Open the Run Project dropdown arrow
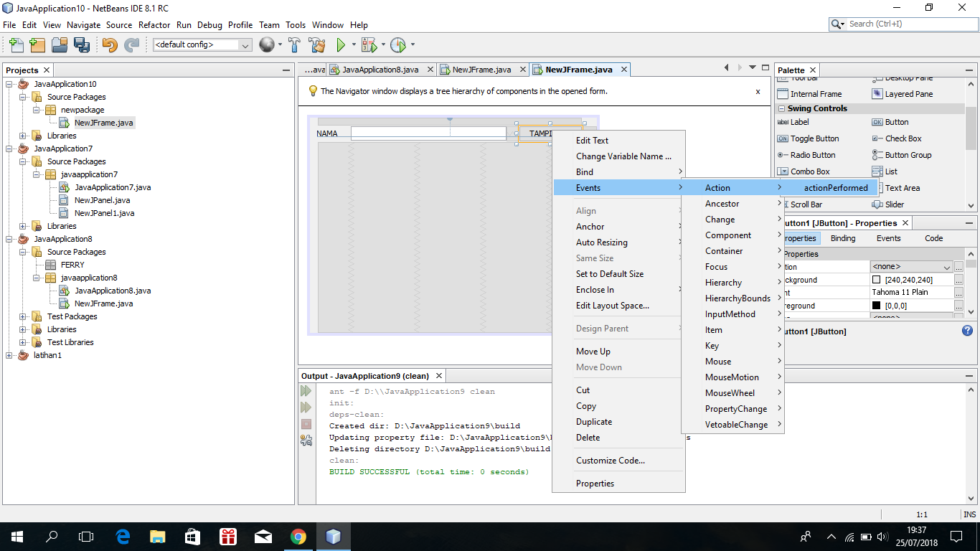980x551 pixels. pyautogui.click(x=354, y=45)
